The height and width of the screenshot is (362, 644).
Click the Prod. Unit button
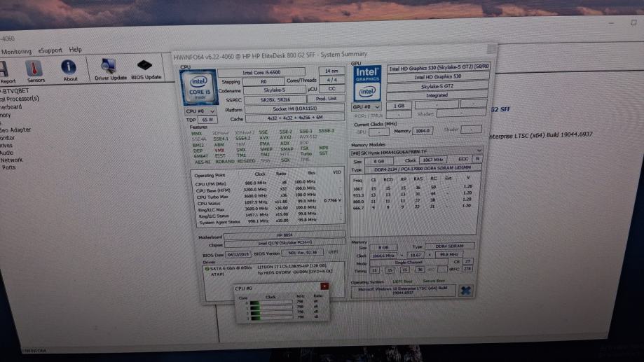pyautogui.click(x=326, y=99)
